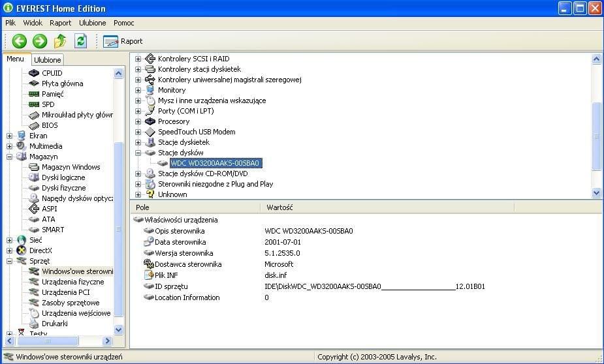This screenshot has height=364, width=604.
Task: Collapse the Stacje dysków node
Action: [x=138, y=153]
